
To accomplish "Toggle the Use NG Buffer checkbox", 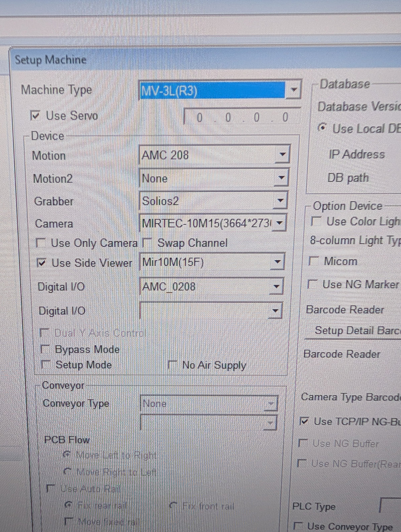I will tap(302, 443).
